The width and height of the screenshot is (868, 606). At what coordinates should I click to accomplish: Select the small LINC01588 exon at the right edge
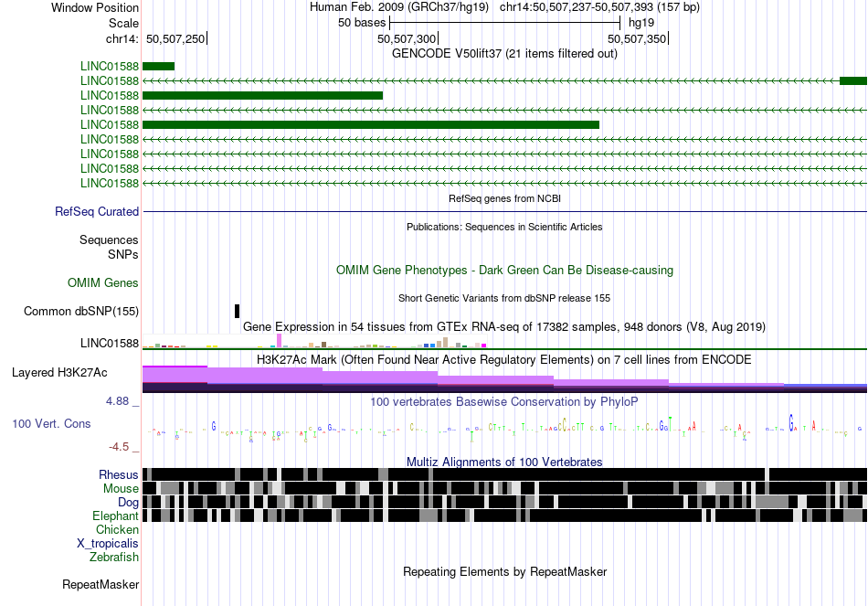coord(853,80)
